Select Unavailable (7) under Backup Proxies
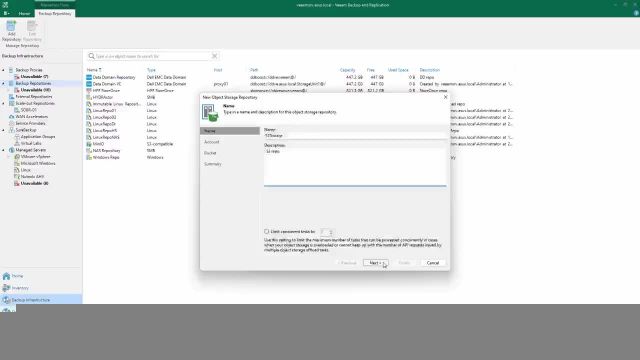This screenshot has height=360, width=640. pos(34,77)
